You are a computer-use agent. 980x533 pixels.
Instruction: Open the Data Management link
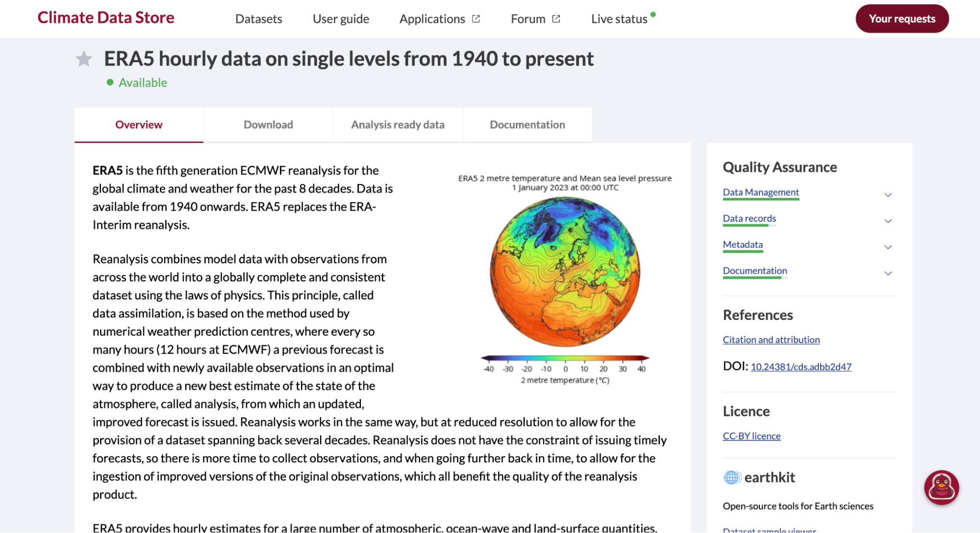point(761,192)
